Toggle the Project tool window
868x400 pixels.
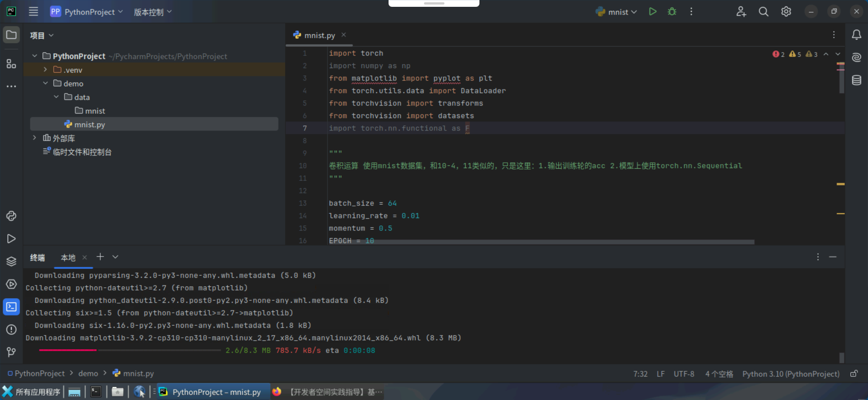(x=11, y=35)
